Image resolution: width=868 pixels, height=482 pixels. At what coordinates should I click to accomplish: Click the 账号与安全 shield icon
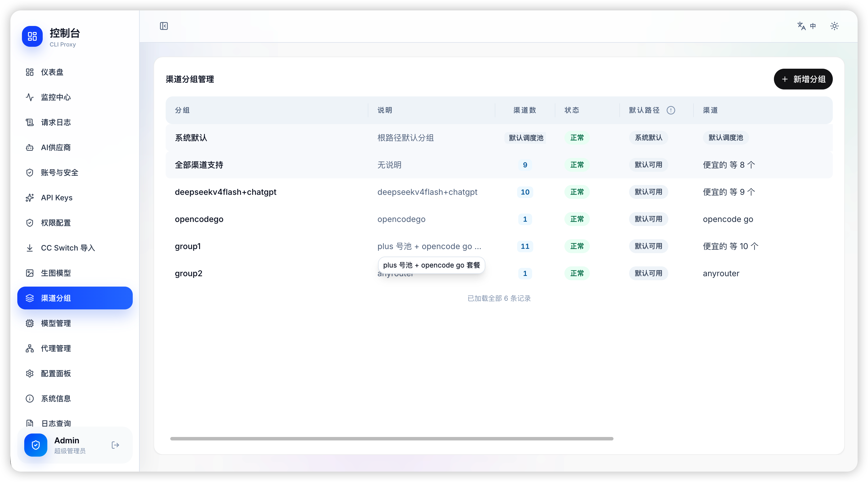click(30, 173)
